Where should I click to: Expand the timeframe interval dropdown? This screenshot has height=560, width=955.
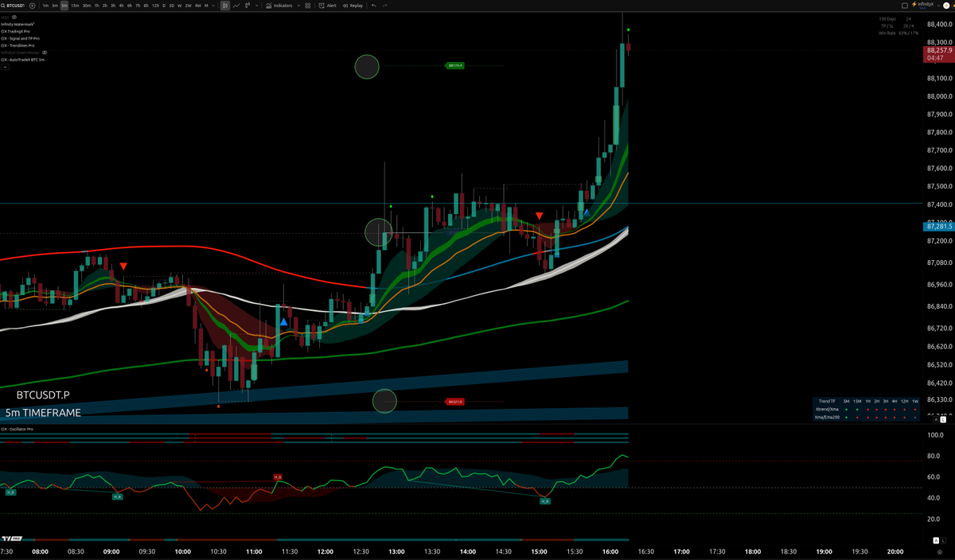pos(213,6)
